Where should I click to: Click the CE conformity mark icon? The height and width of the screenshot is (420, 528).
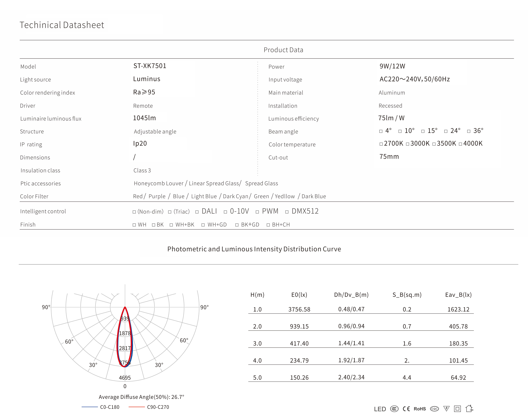pyautogui.click(x=406, y=409)
